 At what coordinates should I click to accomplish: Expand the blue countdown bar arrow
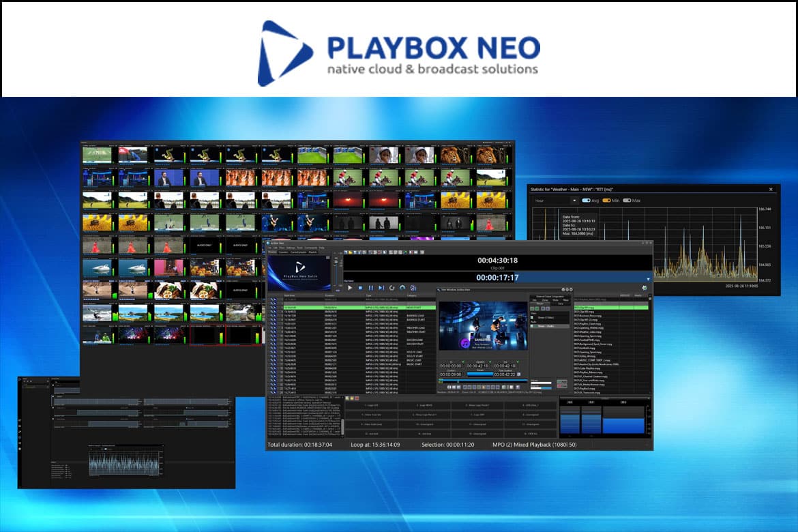[648, 279]
